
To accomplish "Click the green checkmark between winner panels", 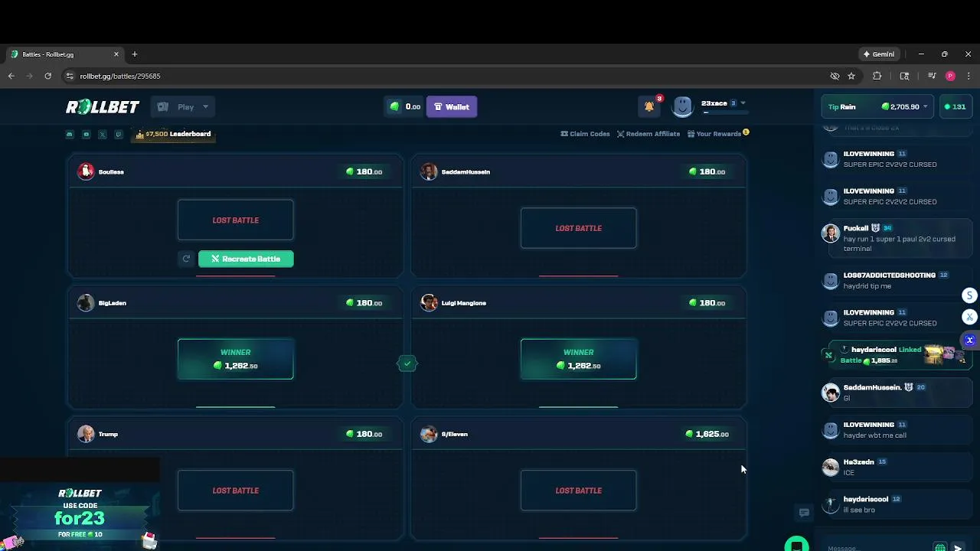I will pos(407,364).
